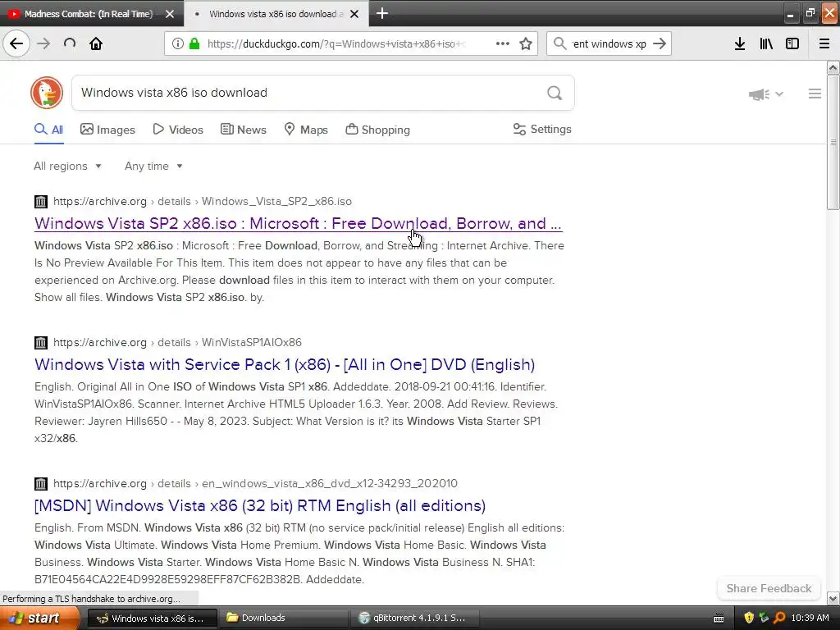Show All search results
Viewport: 840px width, 630px height.
(x=48, y=130)
